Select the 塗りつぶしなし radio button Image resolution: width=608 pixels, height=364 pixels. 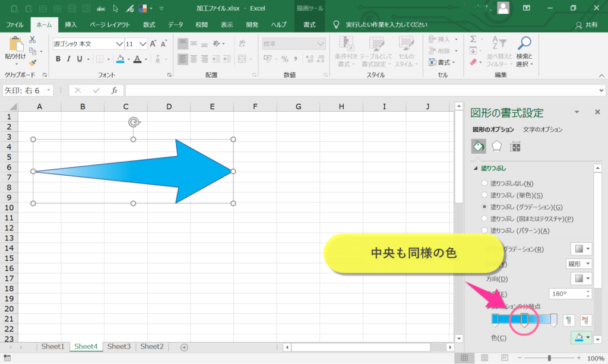point(484,183)
